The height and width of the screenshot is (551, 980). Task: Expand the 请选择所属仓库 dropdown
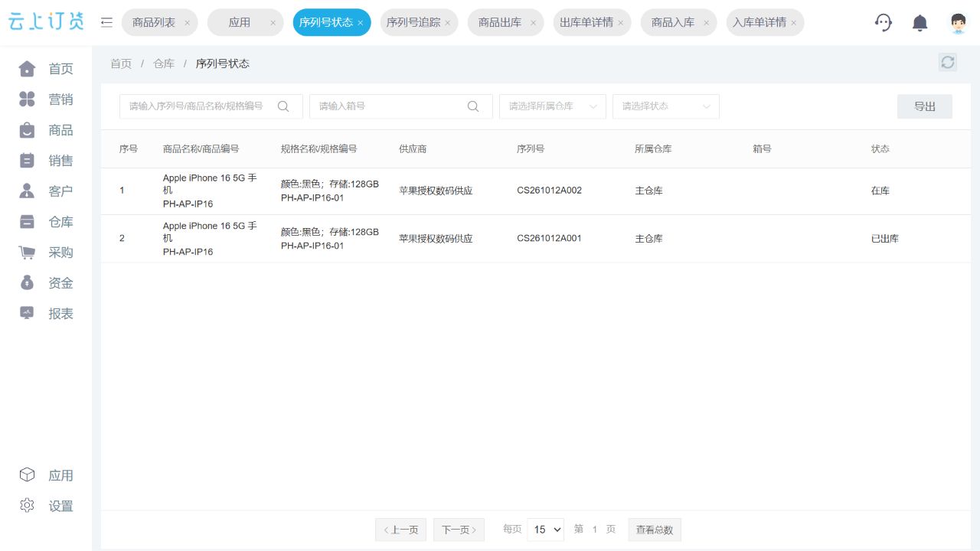[x=553, y=106]
